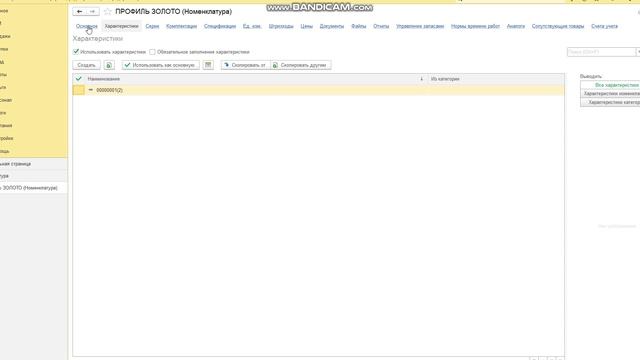Viewport: 640px width, 360px height.
Task: Open the Ед. изм. tab
Action: coord(252,26)
